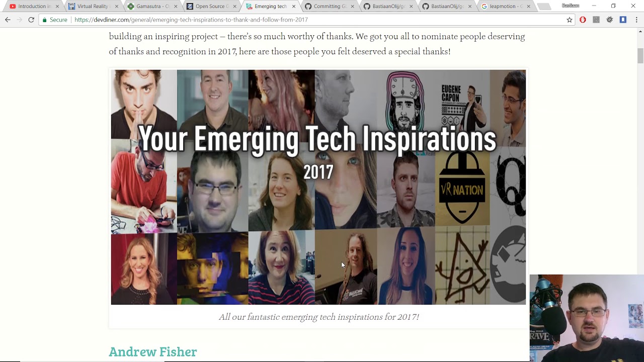
Task: Click the Bastiaan profile button
Action: 570,6
